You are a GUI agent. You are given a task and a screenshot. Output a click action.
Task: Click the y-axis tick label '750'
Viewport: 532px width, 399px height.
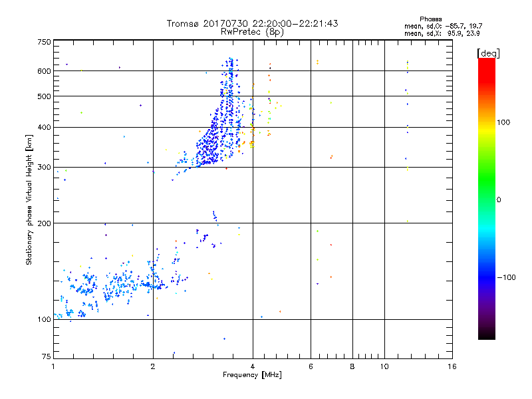(x=44, y=42)
